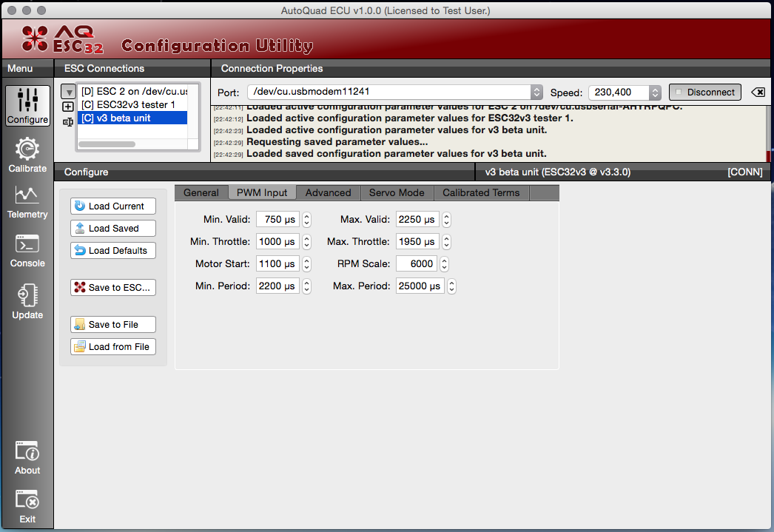Open the About window
The image size is (774, 532).
(27, 457)
